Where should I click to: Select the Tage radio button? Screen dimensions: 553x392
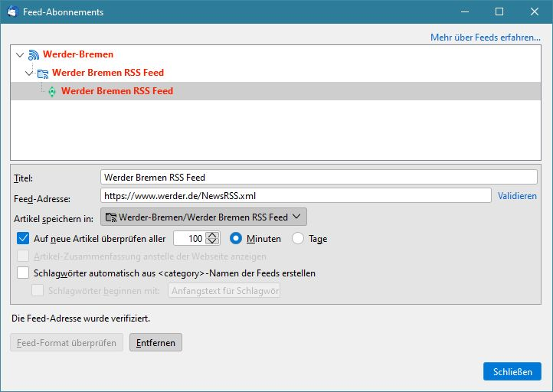[x=298, y=239]
